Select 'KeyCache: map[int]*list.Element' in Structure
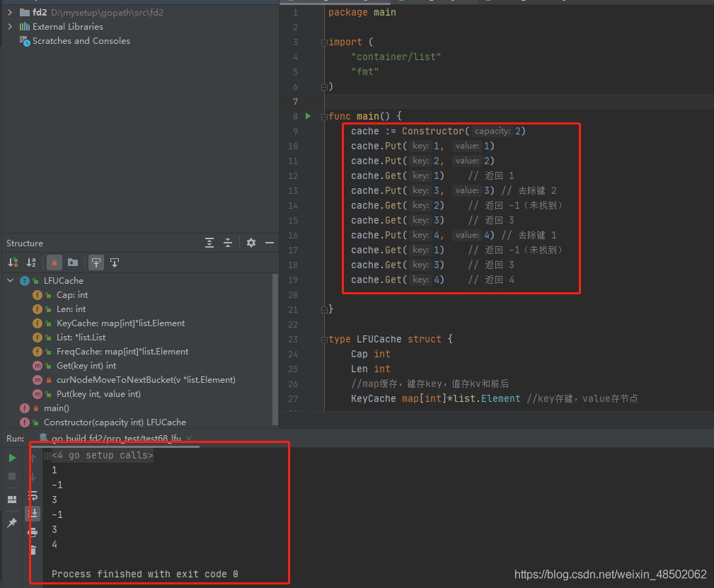Image resolution: width=714 pixels, height=588 pixels. [121, 323]
